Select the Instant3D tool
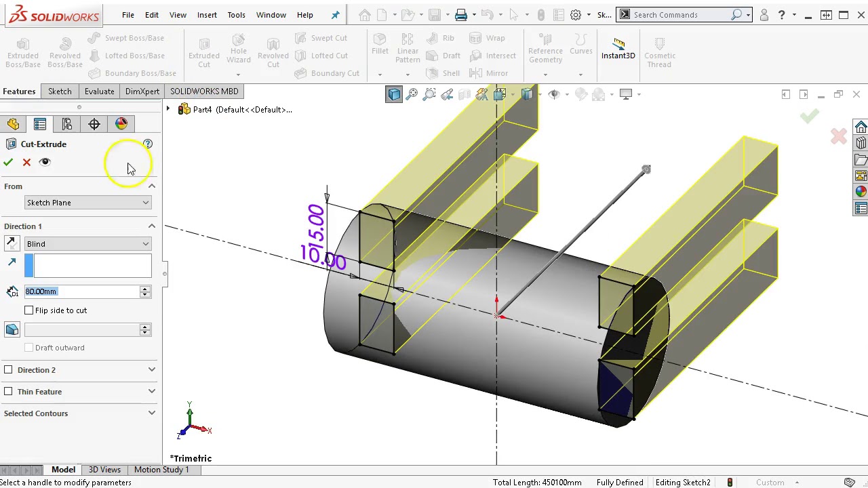The height and width of the screenshot is (488, 868). pos(618,49)
